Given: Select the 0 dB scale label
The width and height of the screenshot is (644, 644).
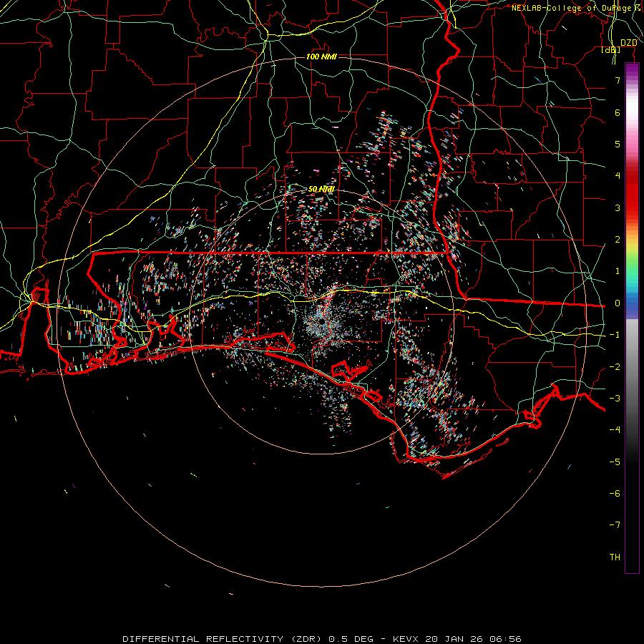Looking at the screenshot, I should point(618,303).
